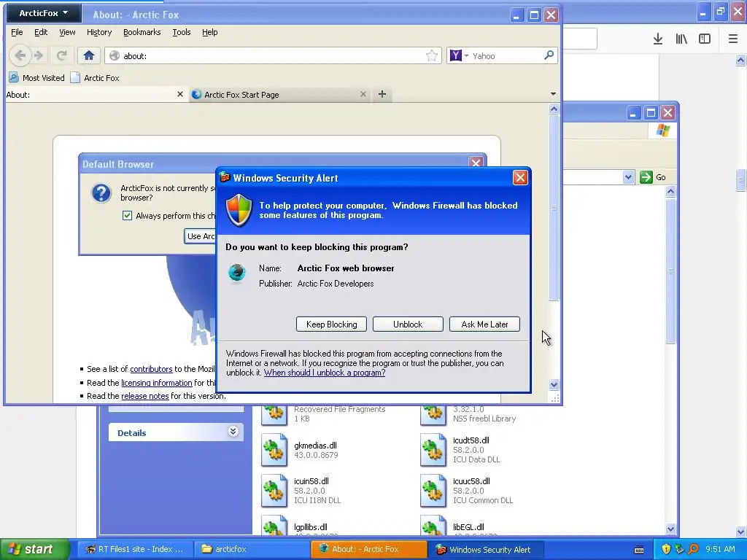Switch to arcticfox folder taskbar item
The image size is (747, 560).
[x=252, y=549]
